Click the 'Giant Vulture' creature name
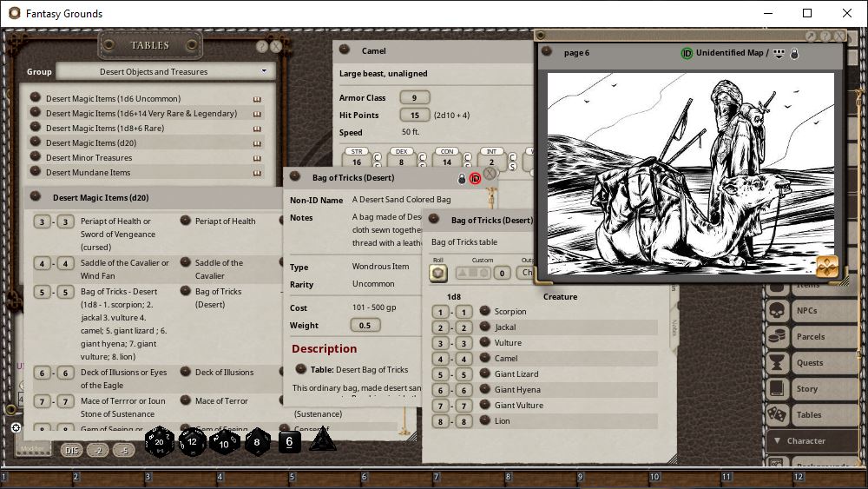Image resolution: width=868 pixels, height=489 pixels. click(519, 405)
